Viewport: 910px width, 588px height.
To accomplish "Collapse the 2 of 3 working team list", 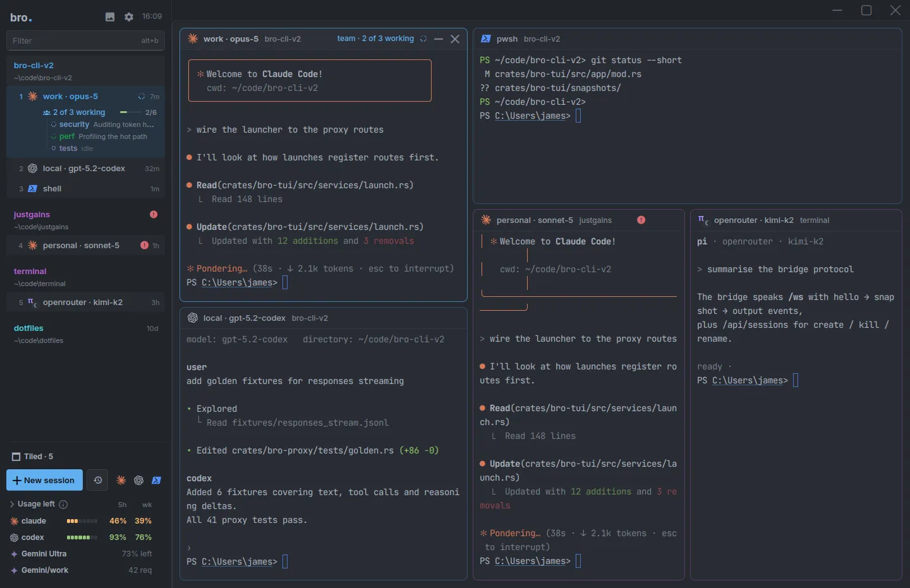I will click(x=74, y=112).
